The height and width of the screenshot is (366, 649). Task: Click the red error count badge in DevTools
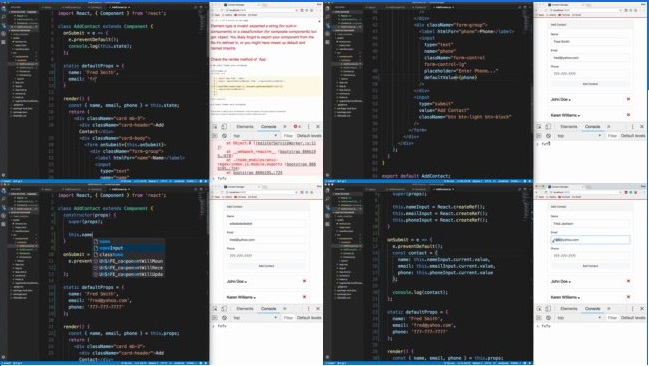click(297, 127)
